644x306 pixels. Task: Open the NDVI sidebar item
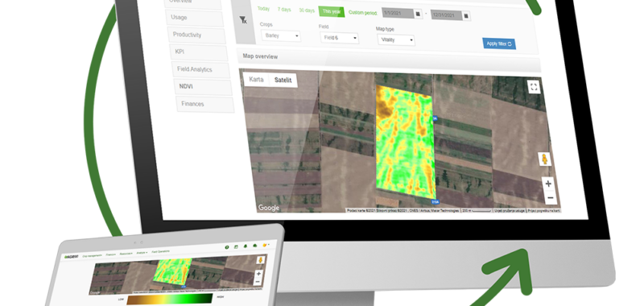(202, 87)
